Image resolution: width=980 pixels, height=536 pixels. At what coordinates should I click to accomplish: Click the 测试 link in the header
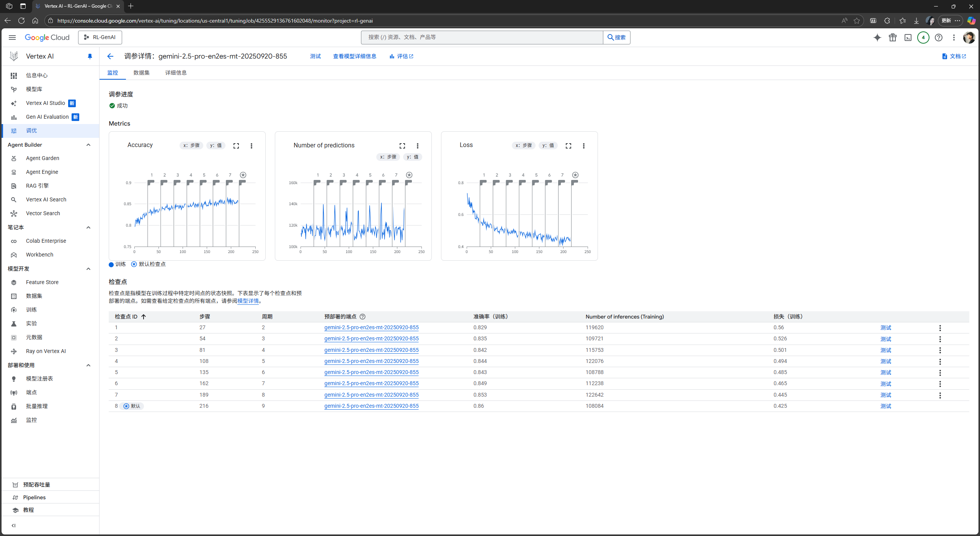click(x=315, y=57)
